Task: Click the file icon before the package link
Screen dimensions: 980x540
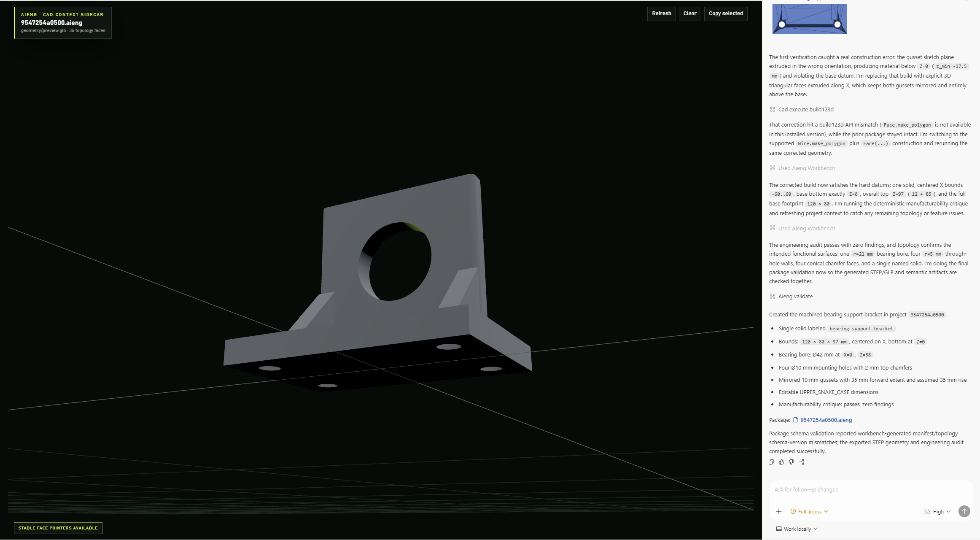Action: pyautogui.click(x=796, y=420)
